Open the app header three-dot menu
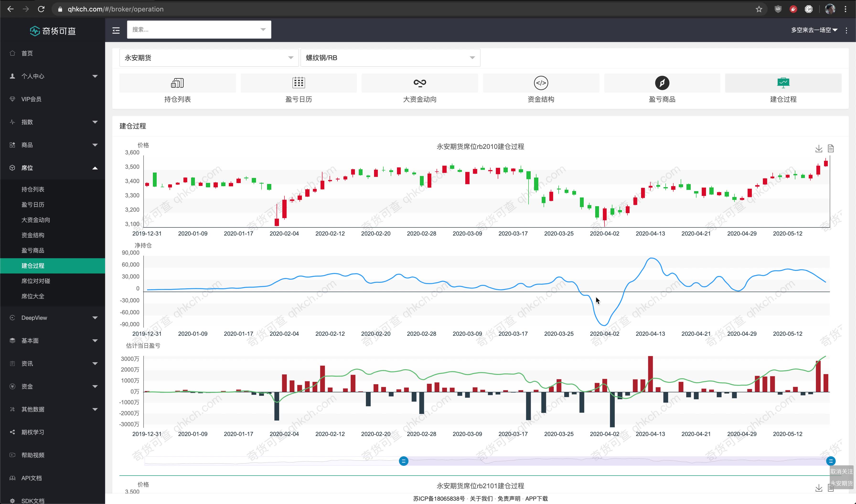The width and height of the screenshot is (856, 504). point(846,30)
